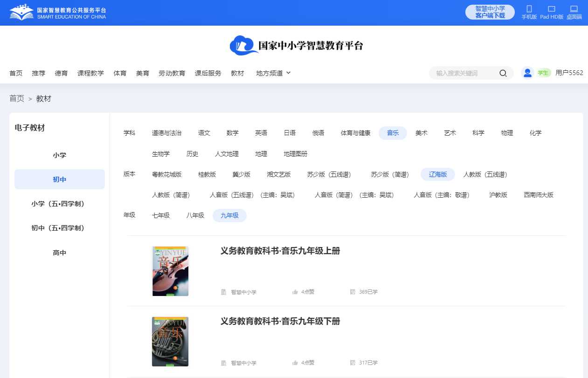Open the 美育 menu item
This screenshot has width=588, height=378.
click(x=143, y=73)
